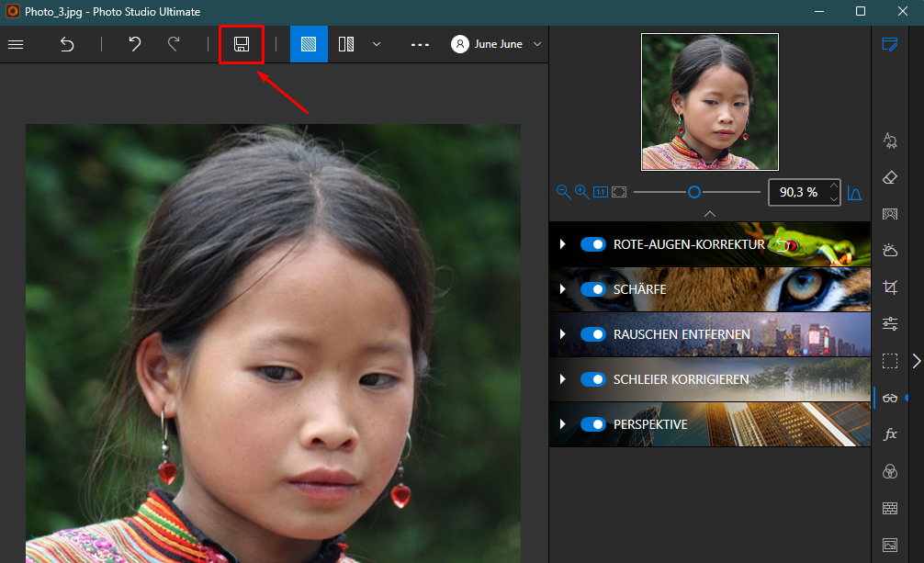Screen dimensions: 924x563
Task: Click the Rote-Augen-Korrektur heading text
Action: [x=689, y=244]
